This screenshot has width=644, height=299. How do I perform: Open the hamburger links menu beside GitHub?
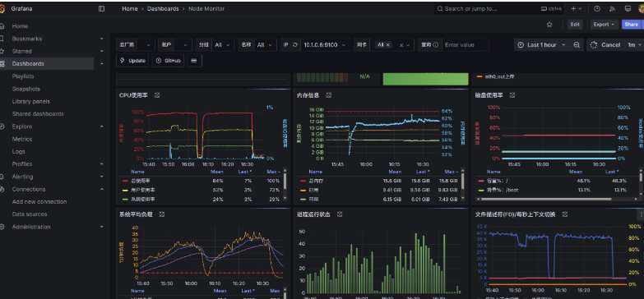tap(194, 60)
